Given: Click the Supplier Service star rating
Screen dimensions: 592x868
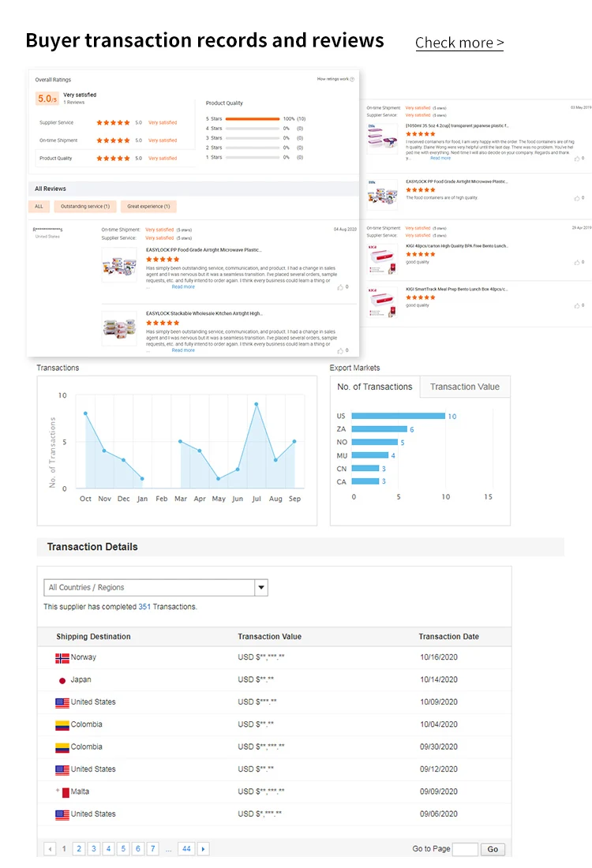Looking at the screenshot, I should click(113, 123).
